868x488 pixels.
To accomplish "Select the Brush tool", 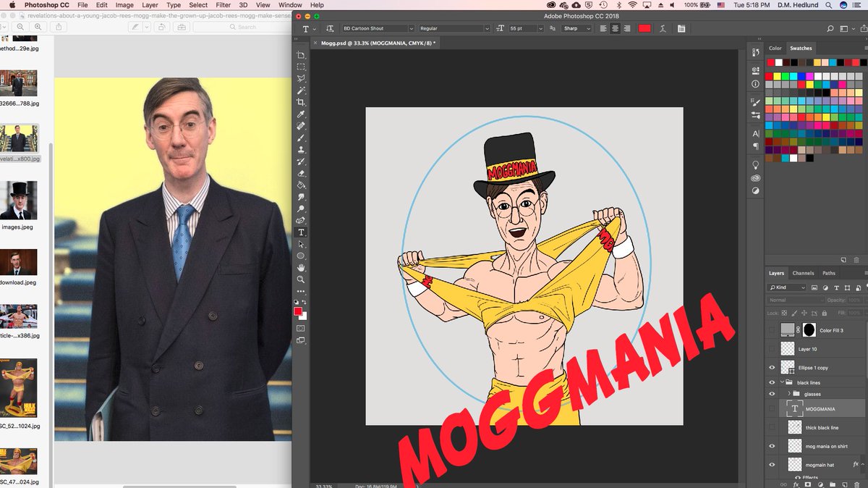I will (301, 138).
